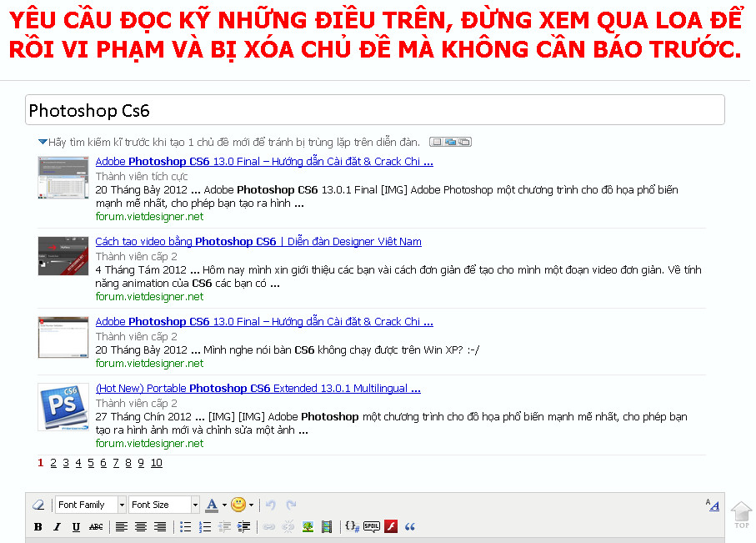The image size is (756, 543).
Task: Toggle bold formatting
Action: pyautogui.click(x=38, y=526)
